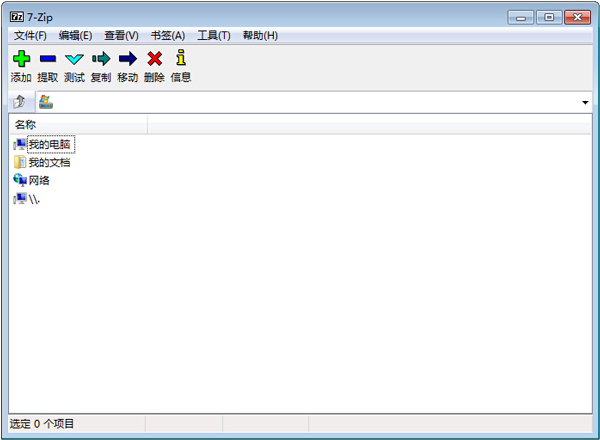Click the computer icon in address bar
Screen dimensions: 600x440
[x=46, y=102]
